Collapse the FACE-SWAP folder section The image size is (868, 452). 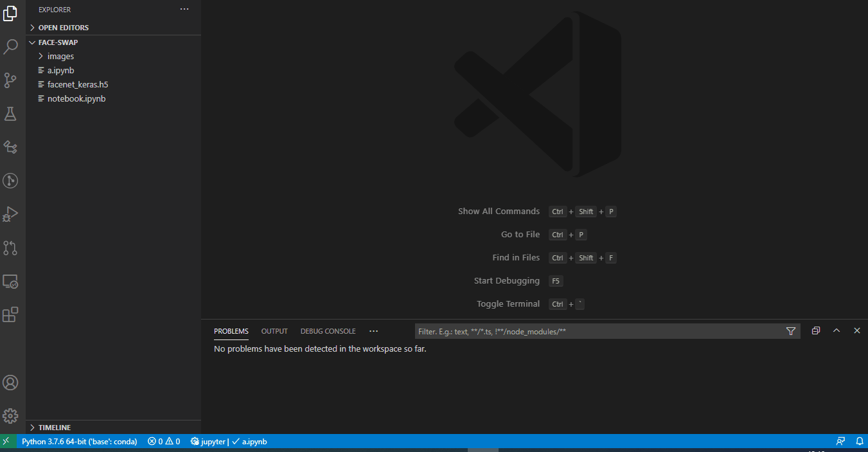click(113, 42)
